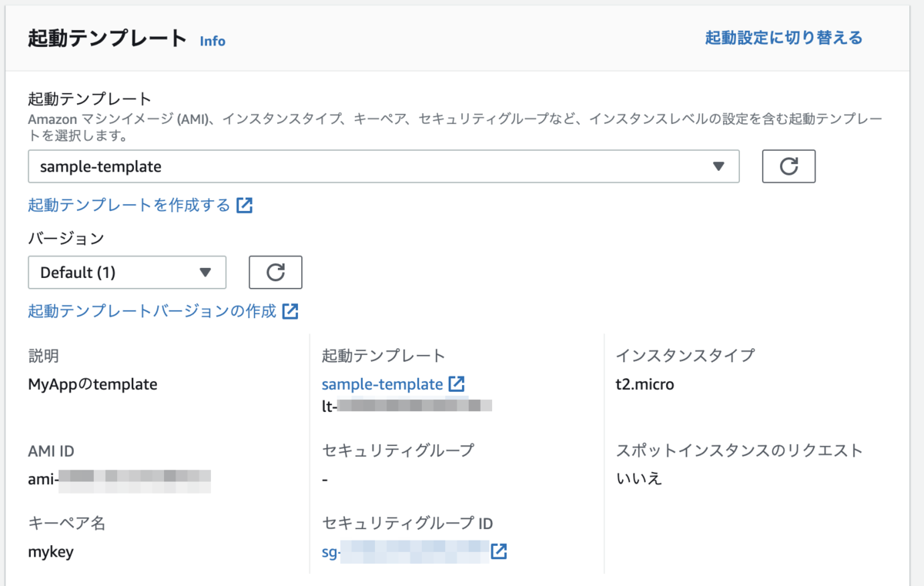Viewport: 924px width, 586px height.
Task: Expand the version selector chevron
Action: coord(205,272)
